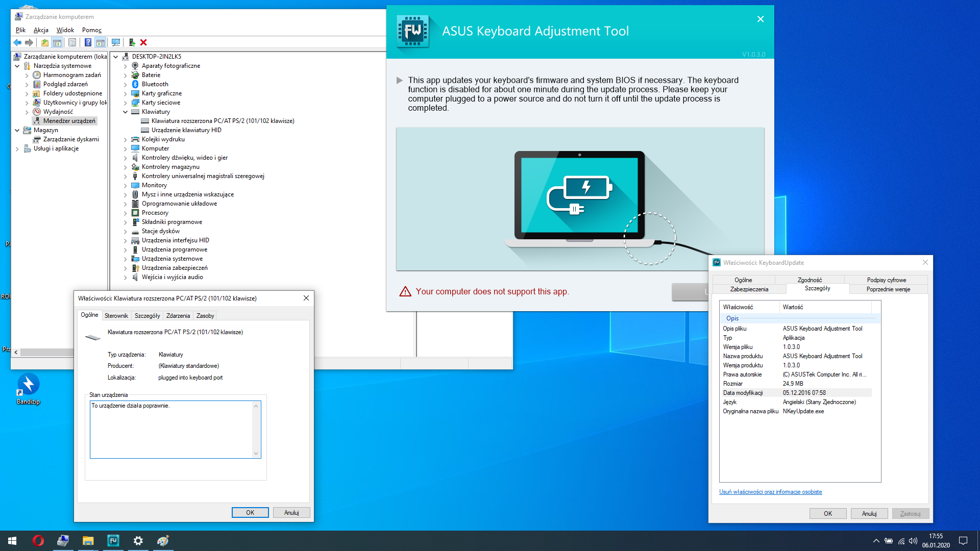Open Paint from the taskbar
980x551 pixels.
pos(162,540)
